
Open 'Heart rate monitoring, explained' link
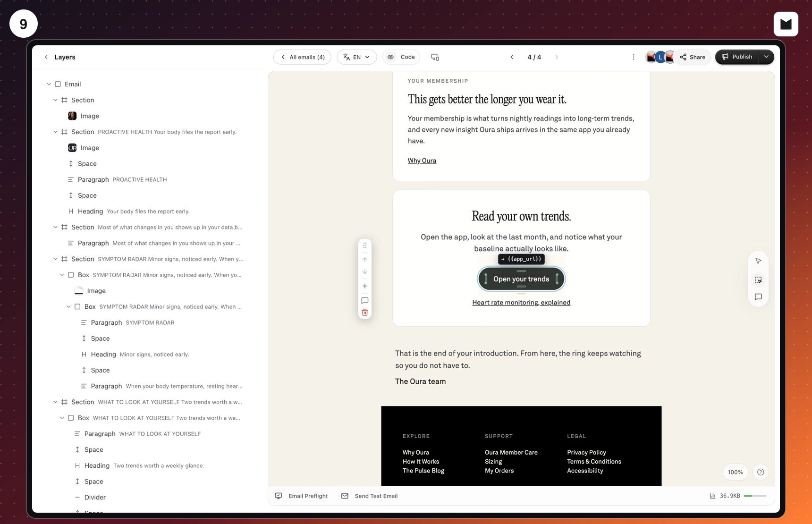point(521,303)
